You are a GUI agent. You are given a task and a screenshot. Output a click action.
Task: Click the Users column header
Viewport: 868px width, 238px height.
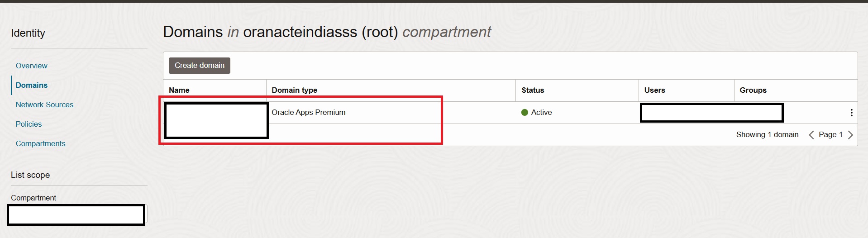coord(654,90)
